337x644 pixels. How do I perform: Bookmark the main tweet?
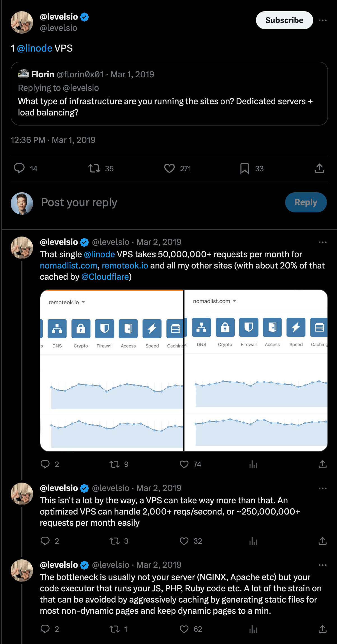[244, 168]
